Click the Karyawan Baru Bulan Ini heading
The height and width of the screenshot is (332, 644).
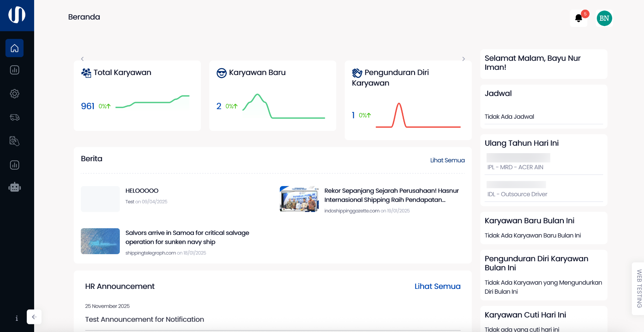[x=529, y=221]
